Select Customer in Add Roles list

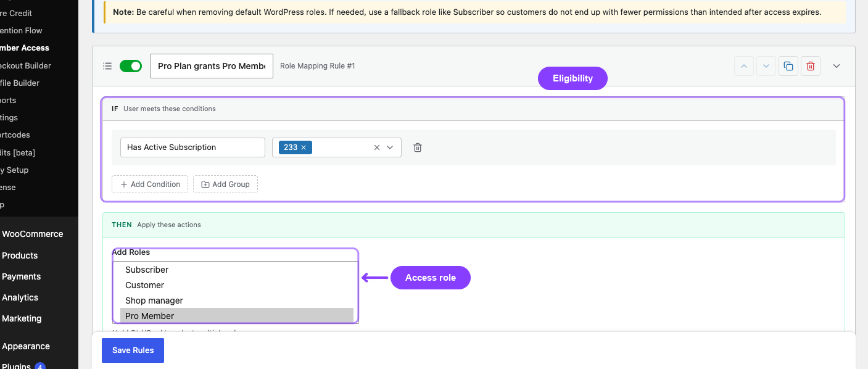236,285
